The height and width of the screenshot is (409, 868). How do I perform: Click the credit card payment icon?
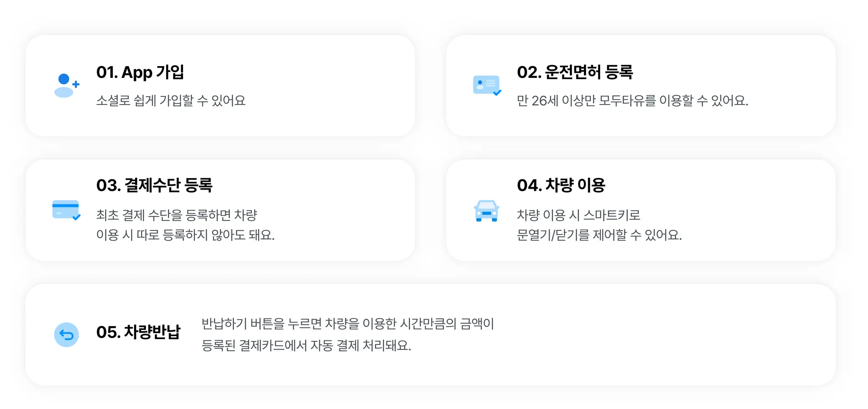click(x=66, y=210)
